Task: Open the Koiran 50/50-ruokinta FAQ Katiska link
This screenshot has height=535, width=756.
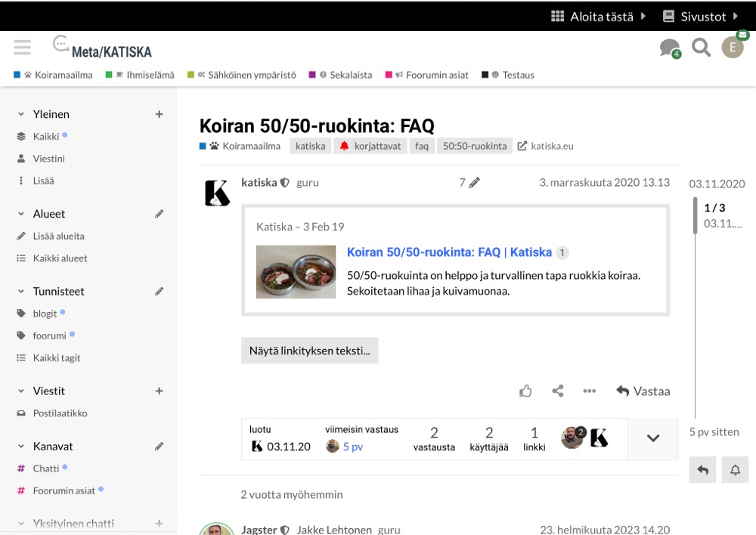Action: (x=449, y=252)
